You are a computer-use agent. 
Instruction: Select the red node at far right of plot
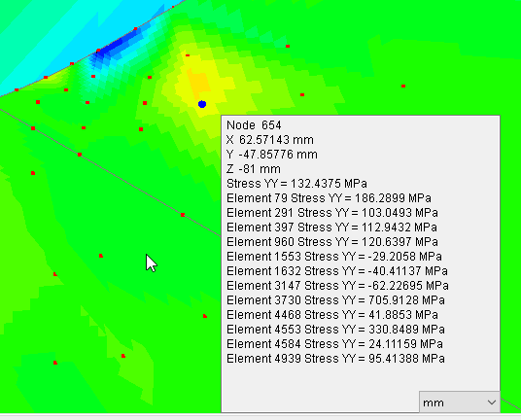[403, 87]
